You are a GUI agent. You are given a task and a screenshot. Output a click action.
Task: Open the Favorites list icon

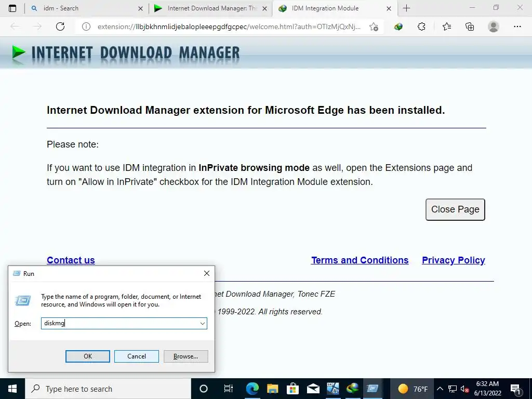446,26
